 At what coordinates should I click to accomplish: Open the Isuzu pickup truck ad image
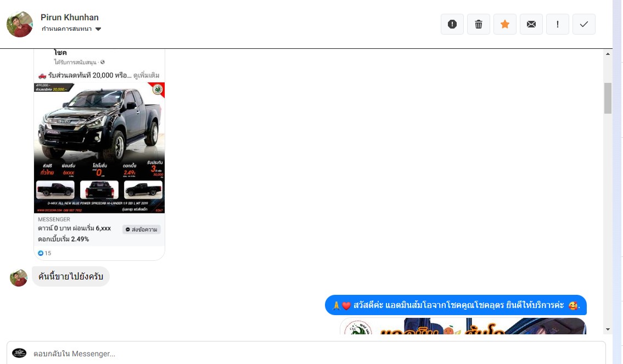[99, 148]
